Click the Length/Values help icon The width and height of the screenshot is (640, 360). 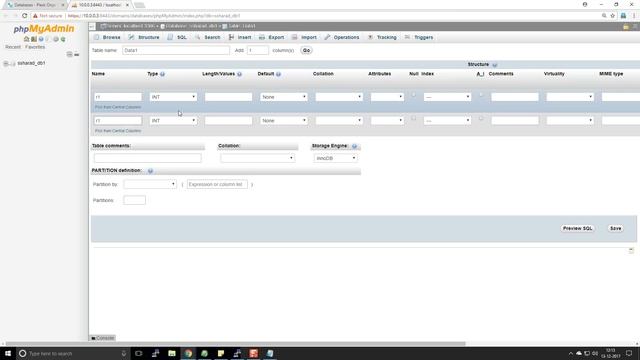pyautogui.click(x=240, y=74)
